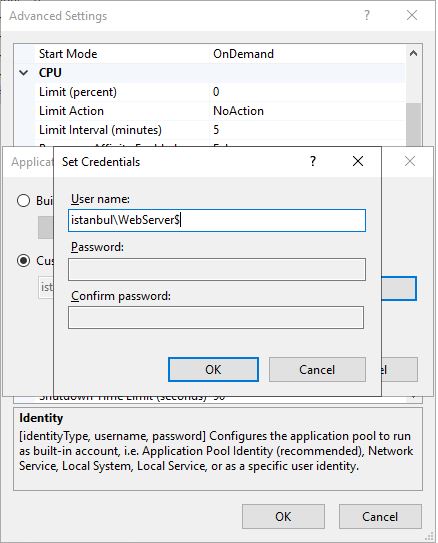Click the help question mark in Set Credentials
Viewport: 438px width, 543px height.
click(x=313, y=161)
